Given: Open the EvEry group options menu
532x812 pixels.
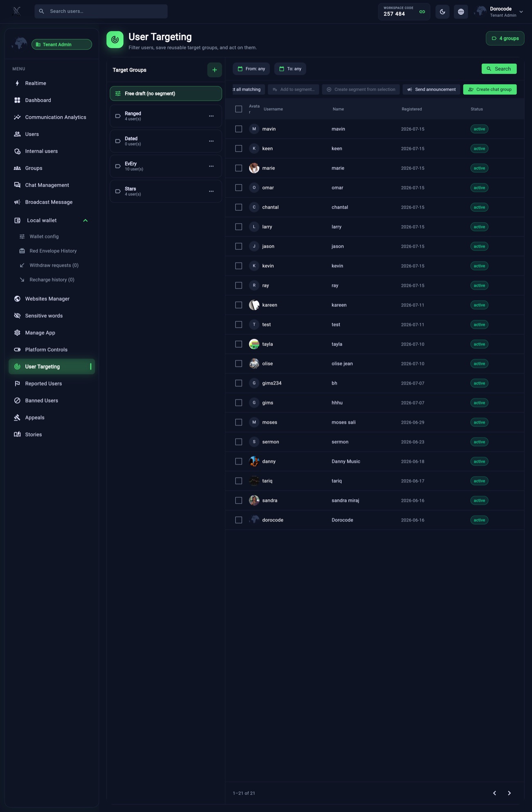Looking at the screenshot, I should click(x=211, y=166).
